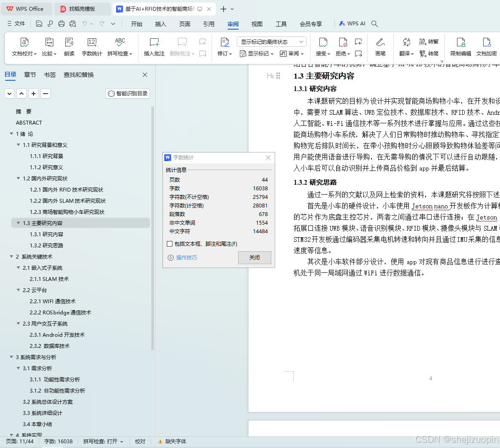Click the up arrow button in outline panel
500x448 pixels.
(21, 94)
